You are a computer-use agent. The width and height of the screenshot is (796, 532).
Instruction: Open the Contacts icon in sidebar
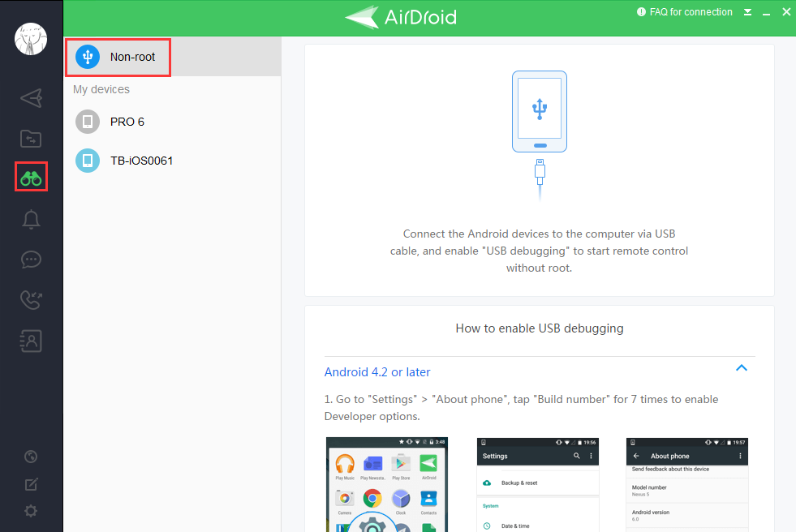(31, 341)
